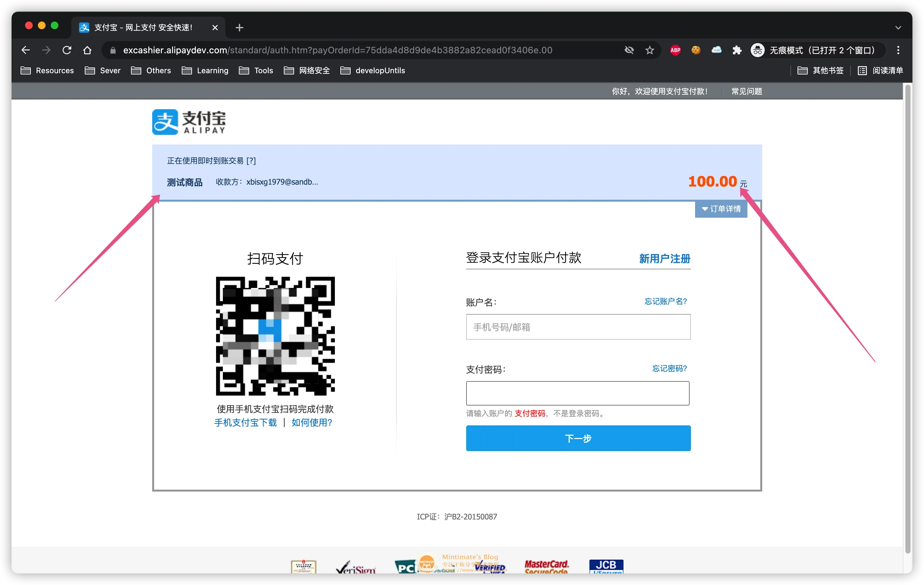
Task: Click 支付密码 payment password input field
Action: click(x=579, y=392)
